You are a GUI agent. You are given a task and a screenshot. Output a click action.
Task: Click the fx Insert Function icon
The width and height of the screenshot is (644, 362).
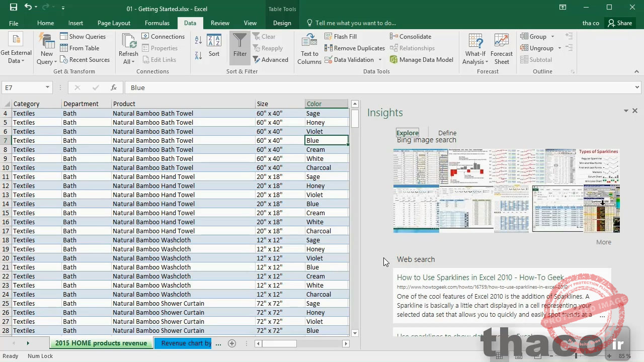point(114,87)
